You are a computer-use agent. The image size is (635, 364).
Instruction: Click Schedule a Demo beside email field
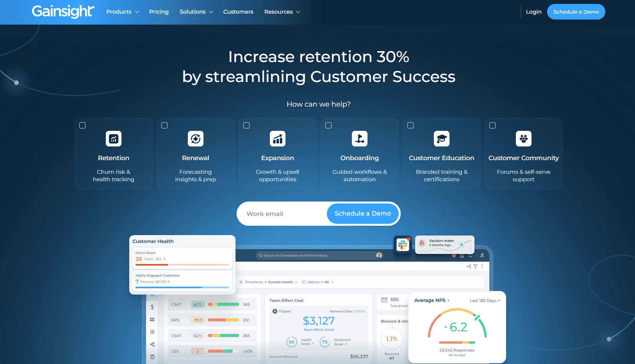pyautogui.click(x=363, y=214)
